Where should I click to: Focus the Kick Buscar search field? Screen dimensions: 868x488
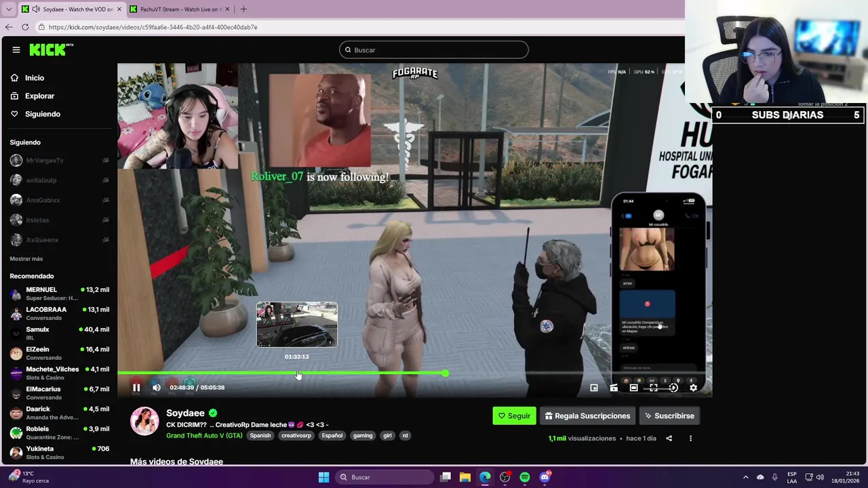(434, 50)
